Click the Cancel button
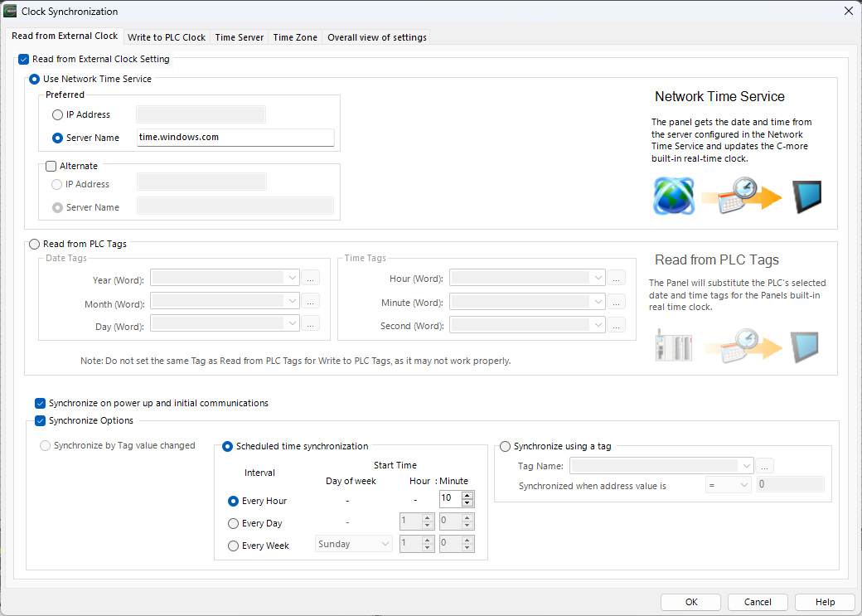The height and width of the screenshot is (616, 862). click(758, 602)
